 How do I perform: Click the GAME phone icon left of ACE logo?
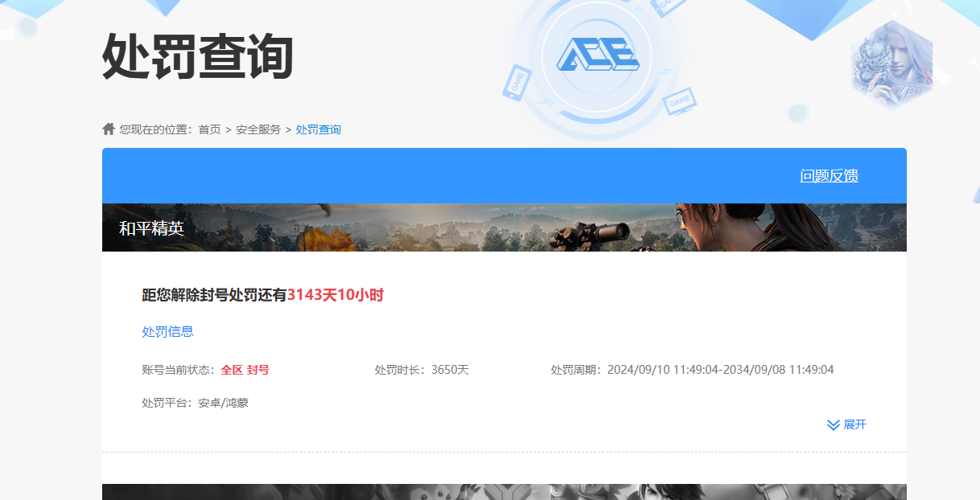517,82
